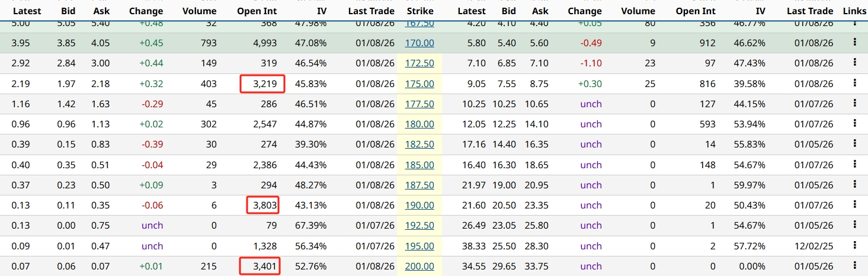The height and width of the screenshot is (276, 868).
Task: Select the 190.00 strike link
Action: (x=419, y=206)
